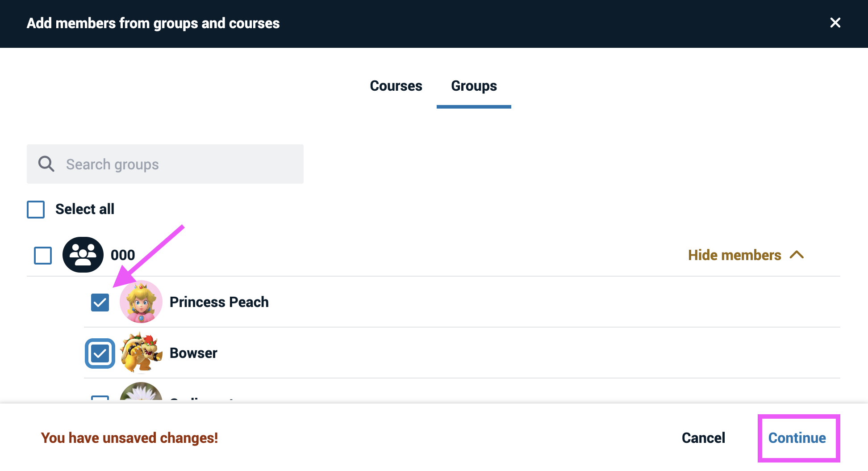Click the Select all label

[85, 209]
